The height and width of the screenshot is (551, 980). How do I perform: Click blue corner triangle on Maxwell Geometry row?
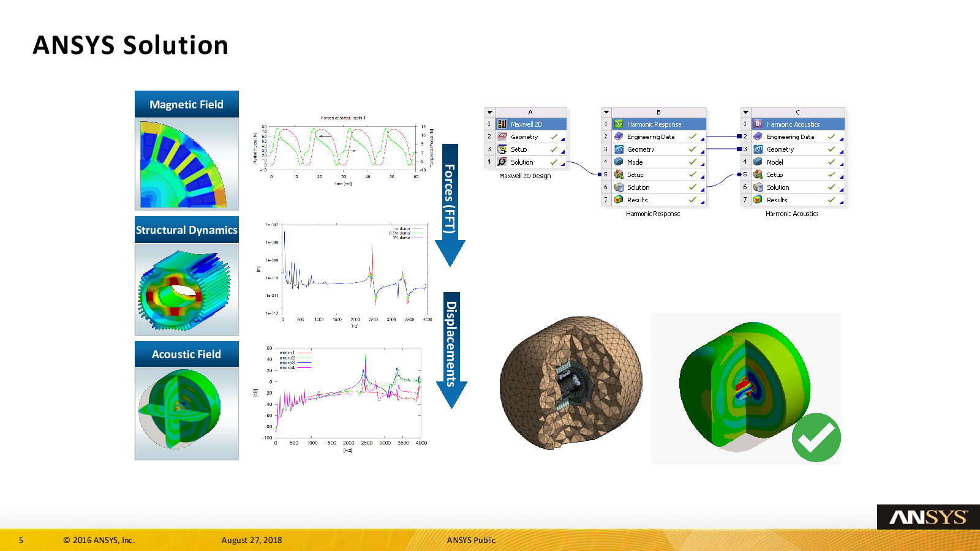(x=563, y=139)
